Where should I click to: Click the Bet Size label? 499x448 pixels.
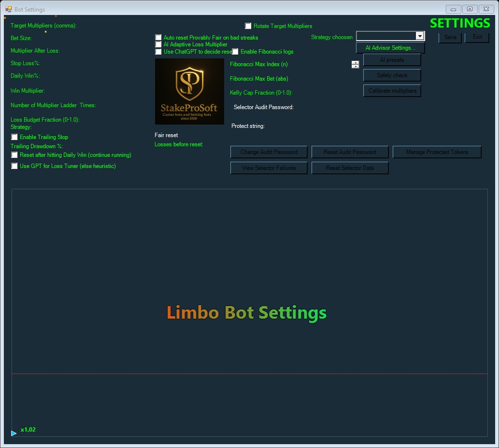pos(21,38)
